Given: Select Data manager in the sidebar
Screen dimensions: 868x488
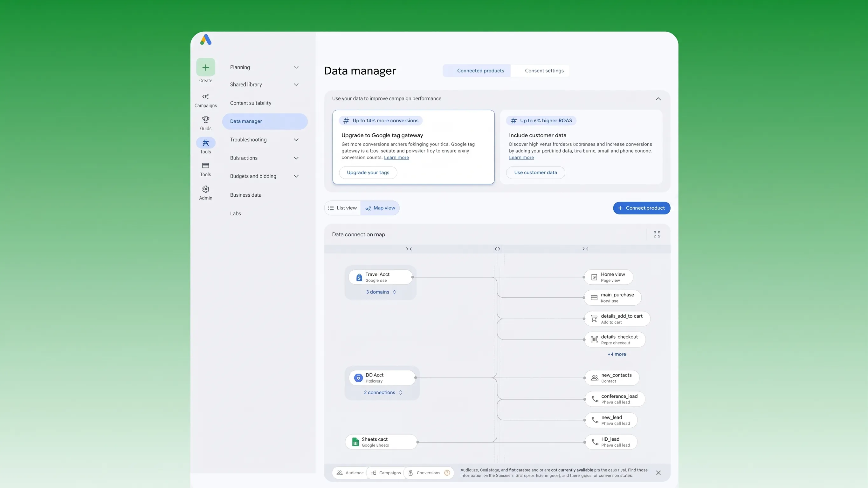Looking at the screenshot, I should (x=265, y=121).
